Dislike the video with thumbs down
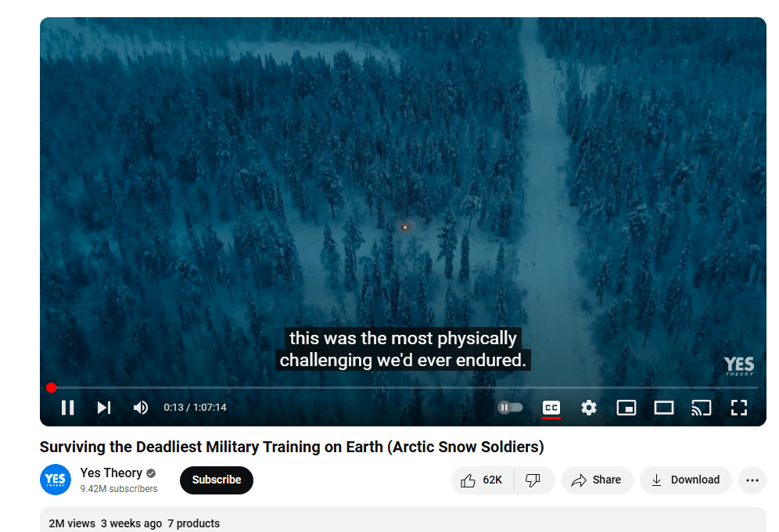This screenshot has width=779, height=532. tap(533, 480)
